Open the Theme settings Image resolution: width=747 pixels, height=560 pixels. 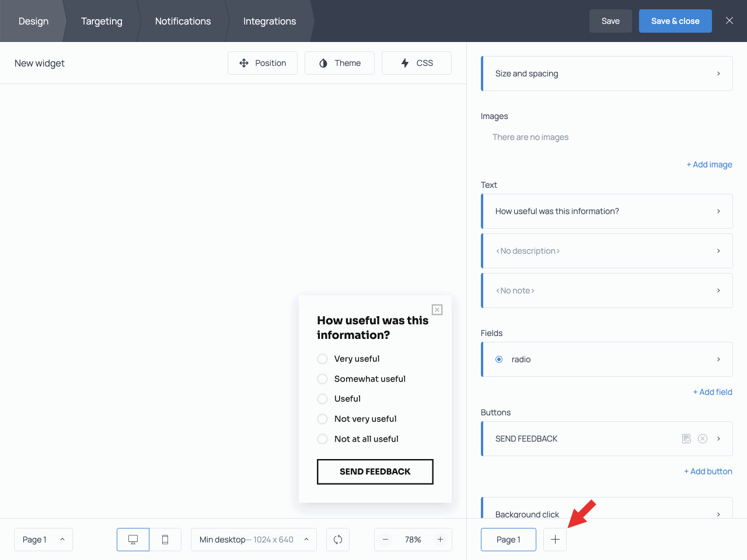[x=340, y=63]
